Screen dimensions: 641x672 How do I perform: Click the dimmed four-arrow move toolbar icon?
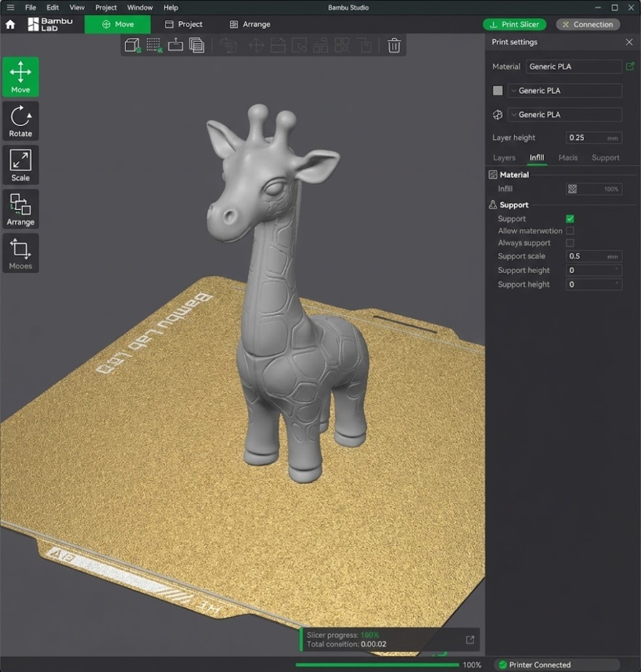tap(257, 45)
